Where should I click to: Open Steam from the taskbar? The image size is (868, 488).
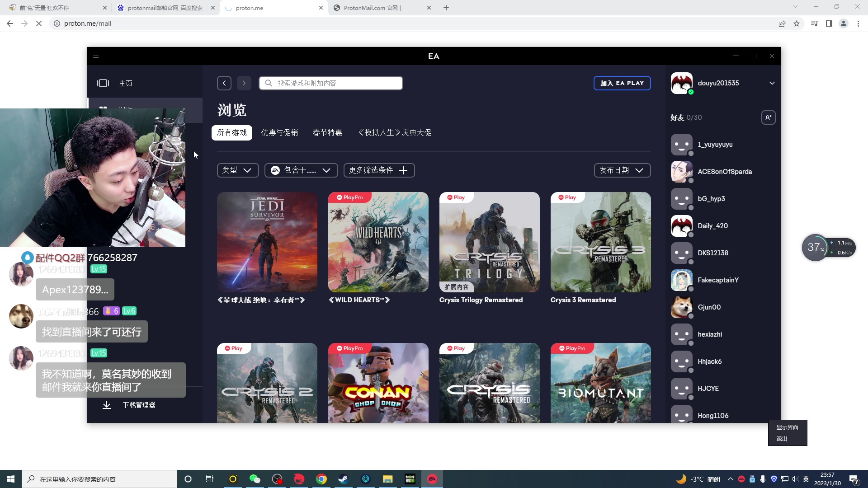pos(344,479)
